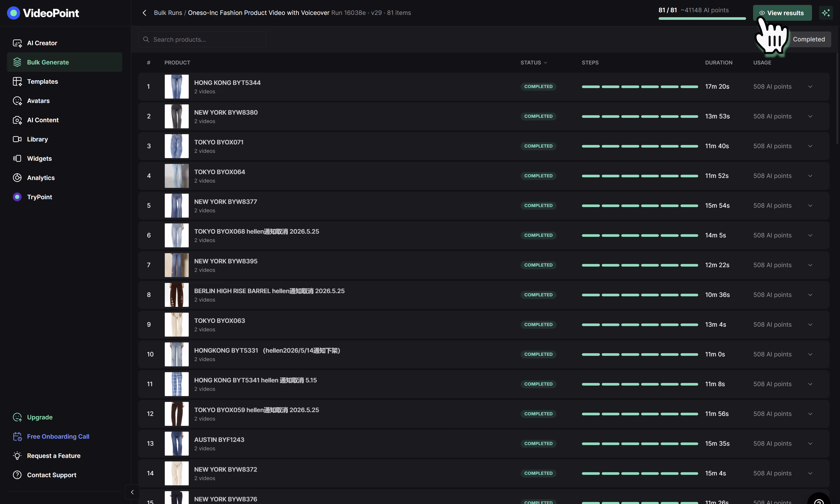The height and width of the screenshot is (504, 840).
Task: Click the VideoPoint logo icon
Action: click(x=13, y=13)
